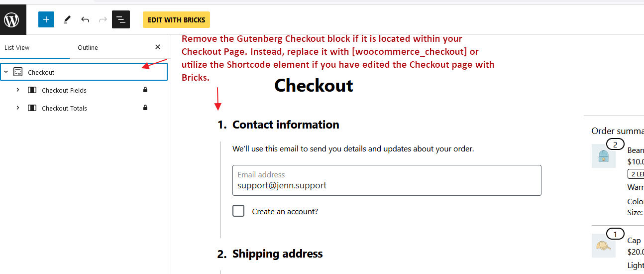
Task: Toggle the Document Overview list icon
Action: (121, 19)
